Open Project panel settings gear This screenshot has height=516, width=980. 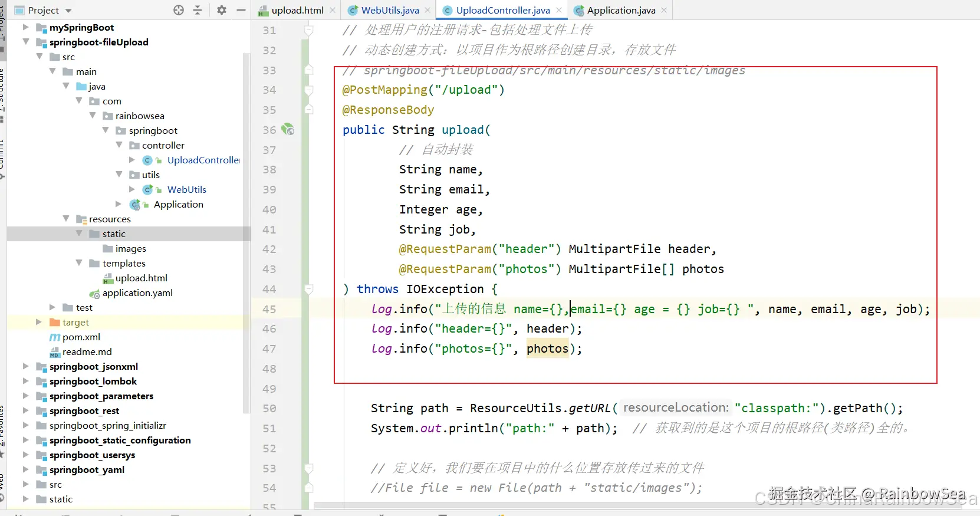click(x=222, y=10)
